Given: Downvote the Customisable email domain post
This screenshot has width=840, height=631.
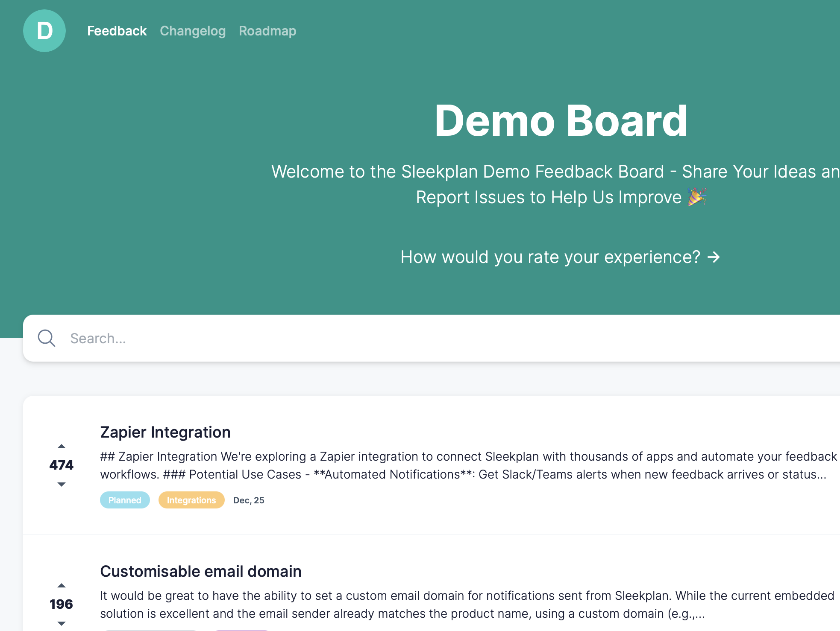Looking at the screenshot, I should (x=62, y=623).
